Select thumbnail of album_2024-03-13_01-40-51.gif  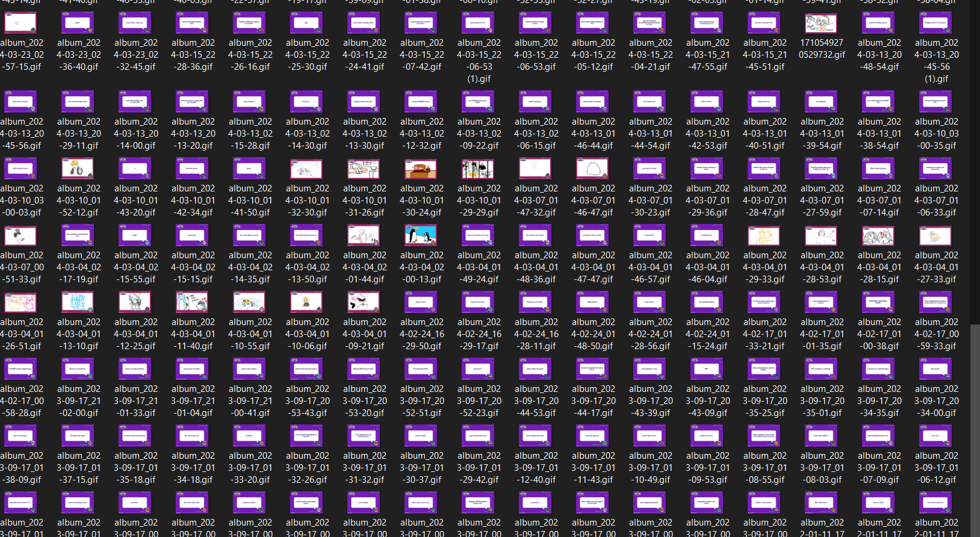point(764,102)
